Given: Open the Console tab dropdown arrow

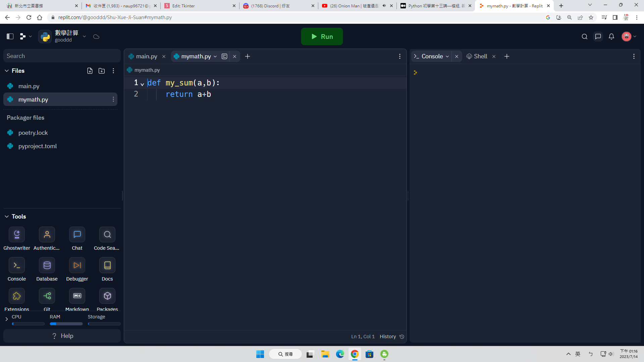Looking at the screenshot, I should click(447, 56).
